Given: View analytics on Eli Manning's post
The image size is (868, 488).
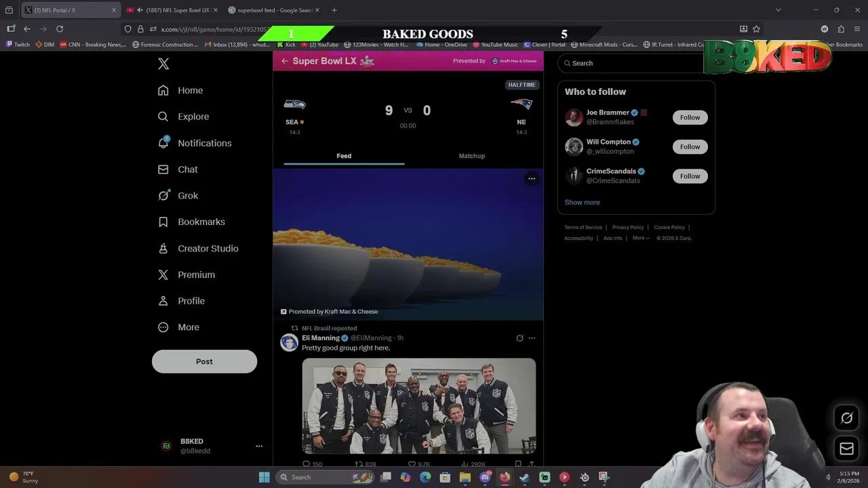Looking at the screenshot, I should [473, 464].
